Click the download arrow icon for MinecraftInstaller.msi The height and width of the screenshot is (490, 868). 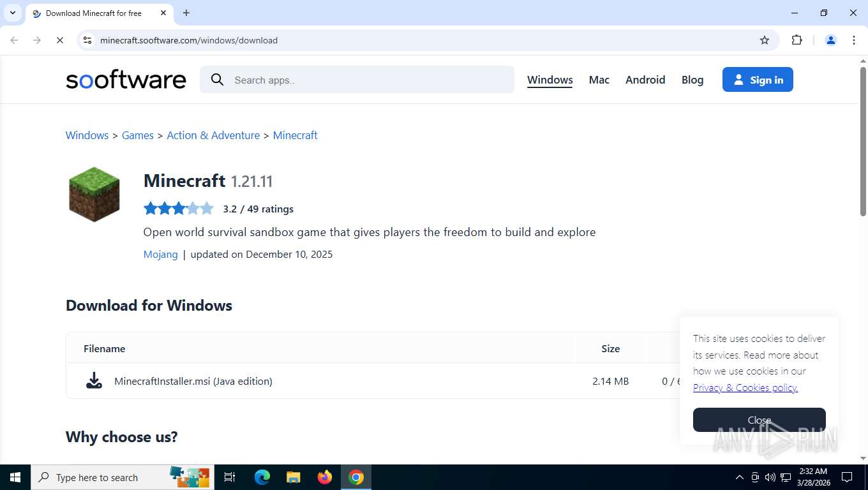point(94,380)
